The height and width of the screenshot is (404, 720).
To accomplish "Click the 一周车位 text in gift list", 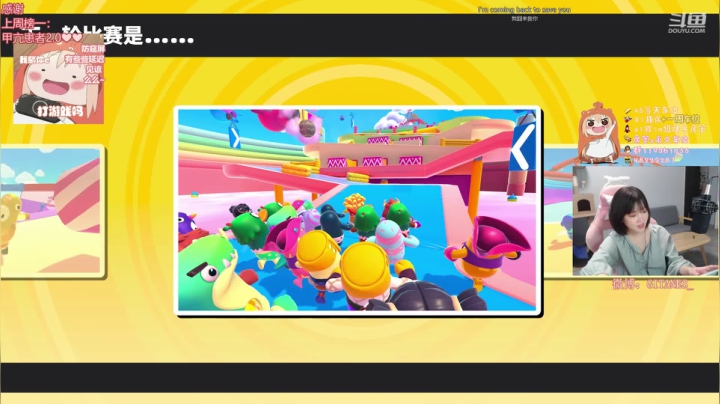I will point(683,119).
